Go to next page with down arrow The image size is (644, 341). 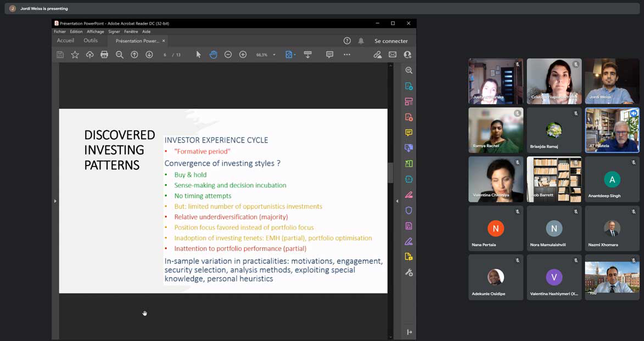click(149, 55)
